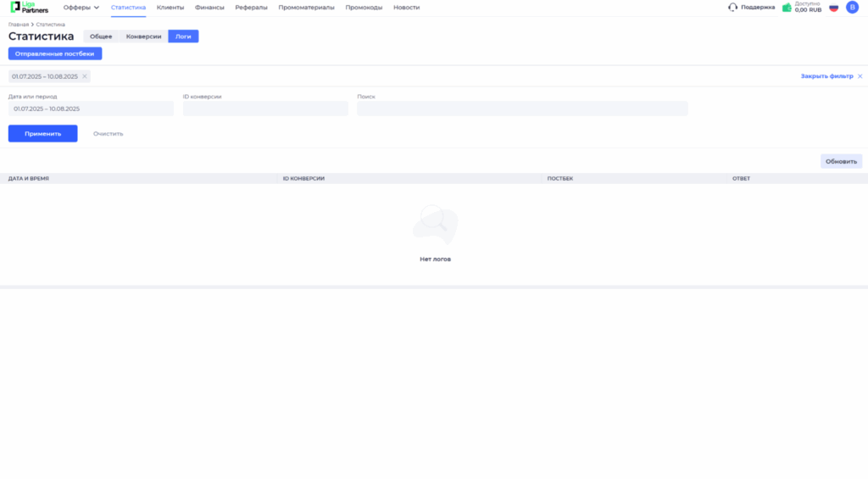Remove the 01.07.2025 – 10.08.2025 date filter chip
The height and width of the screenshot is (479, 868).
pos(85,76)
